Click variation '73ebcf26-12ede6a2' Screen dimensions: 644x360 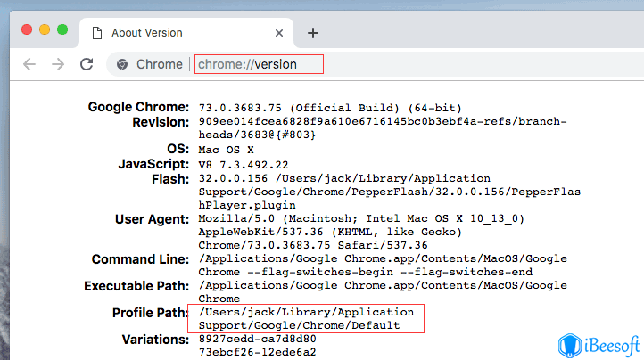click(257, 352)
